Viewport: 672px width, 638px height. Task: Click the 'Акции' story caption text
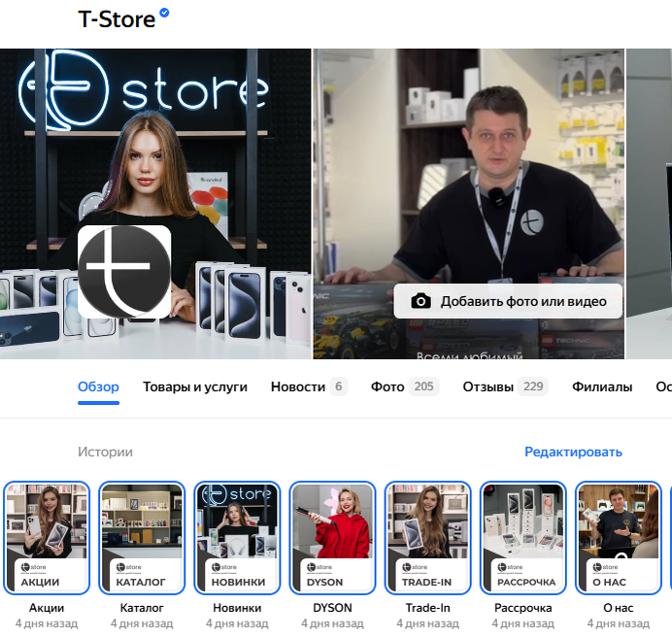[x=47, y=608]
